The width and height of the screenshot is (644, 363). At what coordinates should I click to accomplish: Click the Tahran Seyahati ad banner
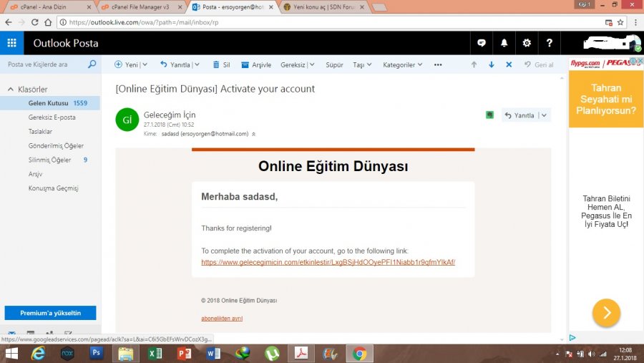606,99
